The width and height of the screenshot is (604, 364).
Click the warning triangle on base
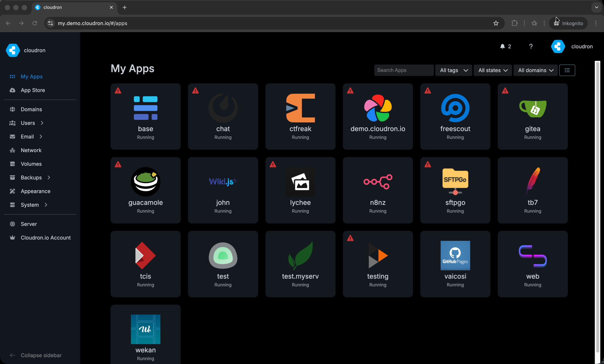click(x=118, y=90)
